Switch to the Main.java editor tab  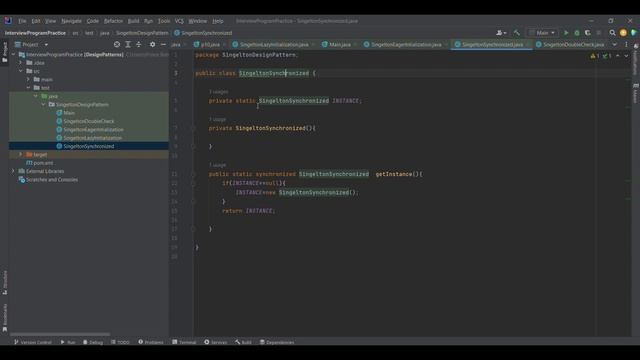(x=340, y=44)
